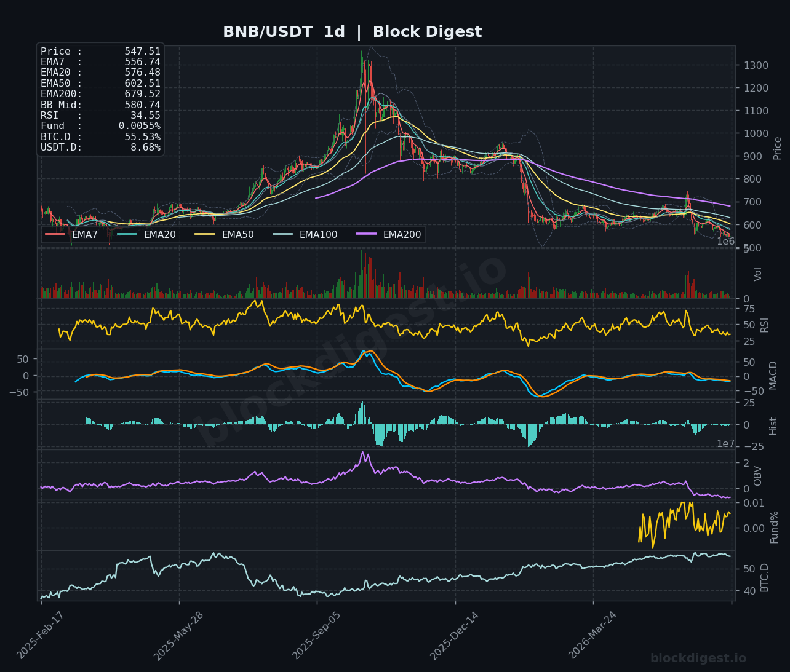Click the 1300 price tick label
790x672 pixels.
coord(756,66)
